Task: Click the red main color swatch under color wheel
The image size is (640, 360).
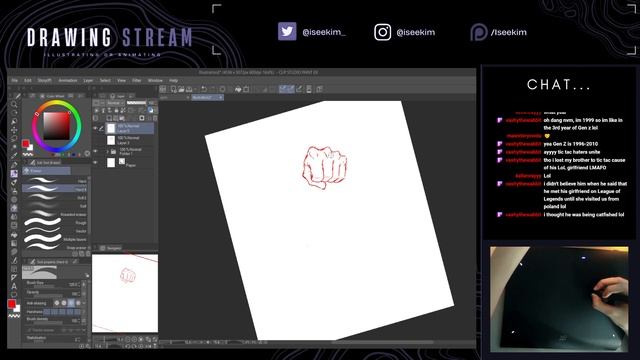Action: [25, 143]
